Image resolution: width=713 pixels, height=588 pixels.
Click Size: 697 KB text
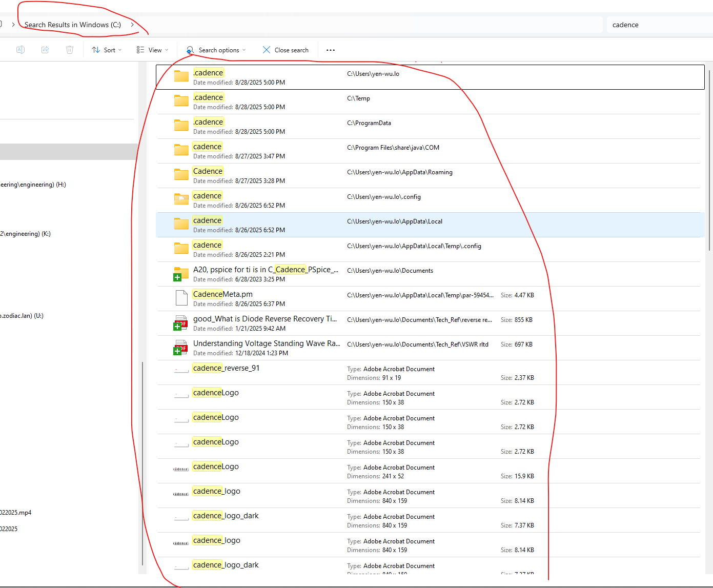(517, 344)
